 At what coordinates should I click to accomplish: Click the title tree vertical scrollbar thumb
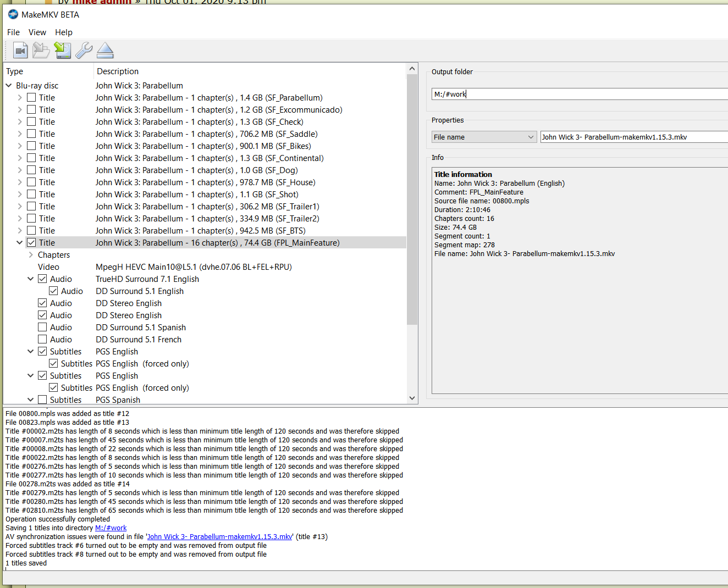412,199
